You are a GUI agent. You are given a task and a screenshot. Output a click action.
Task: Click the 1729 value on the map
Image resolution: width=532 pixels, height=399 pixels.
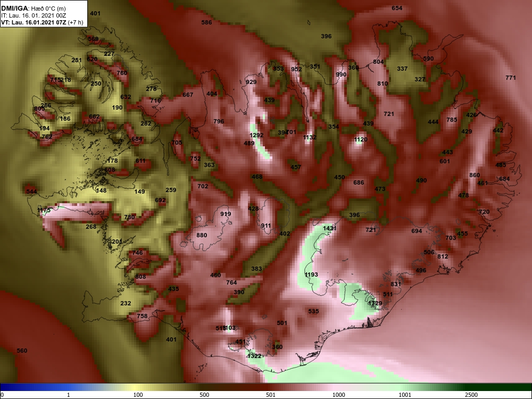(x=375, y=303)
